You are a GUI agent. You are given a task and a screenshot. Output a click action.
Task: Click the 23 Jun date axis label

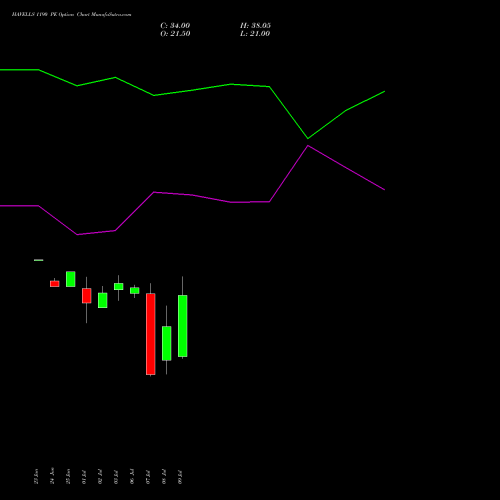[x=36, y=476]
